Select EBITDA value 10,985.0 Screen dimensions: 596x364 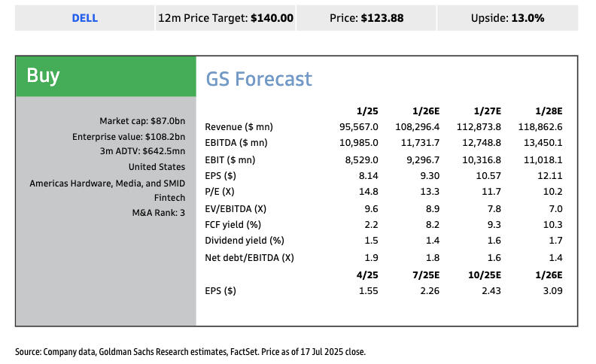[359, 143]
